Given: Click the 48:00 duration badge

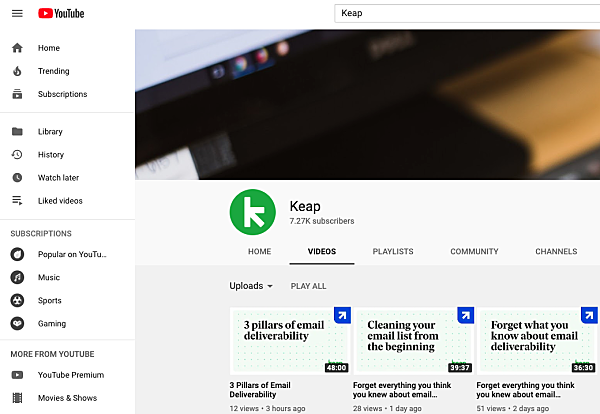Looking at the screenshot, I should click(x=336, y=368).
